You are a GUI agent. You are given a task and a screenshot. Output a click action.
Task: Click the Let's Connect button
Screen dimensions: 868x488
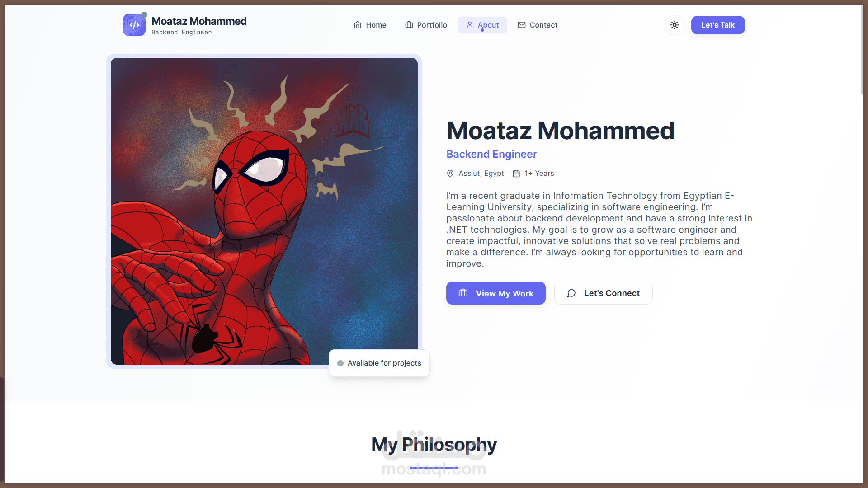click(x=603, y=293)
